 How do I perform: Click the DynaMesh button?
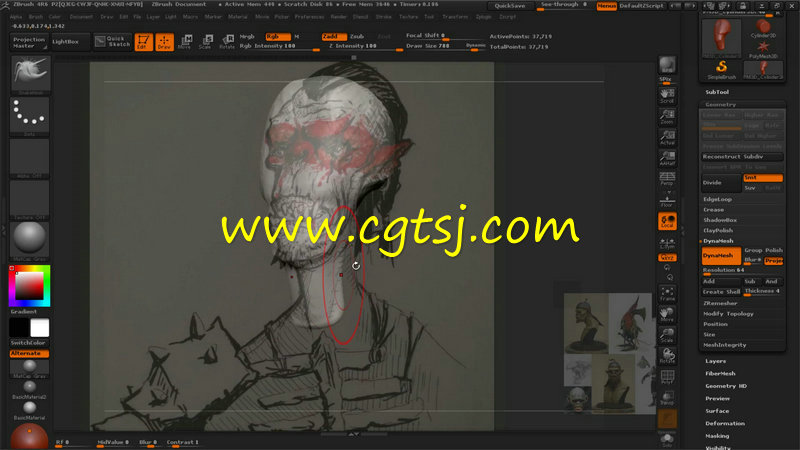click(721, 256)
